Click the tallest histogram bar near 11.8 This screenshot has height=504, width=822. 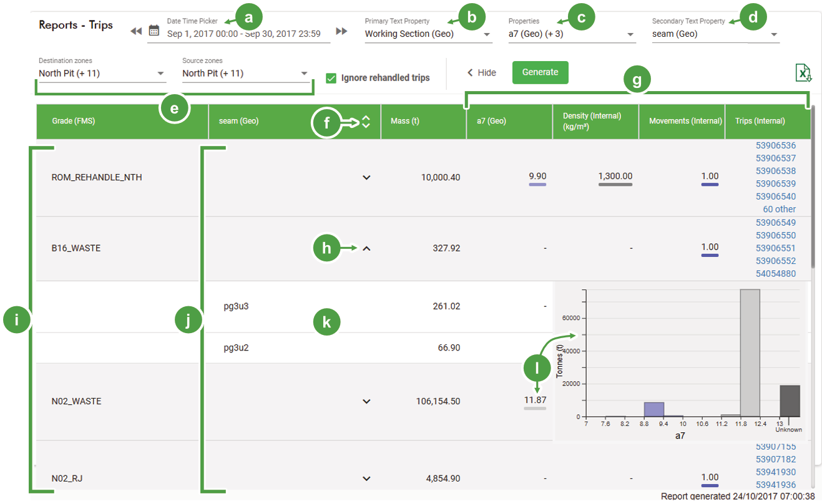pyautogui.click(x=750, y=352)
